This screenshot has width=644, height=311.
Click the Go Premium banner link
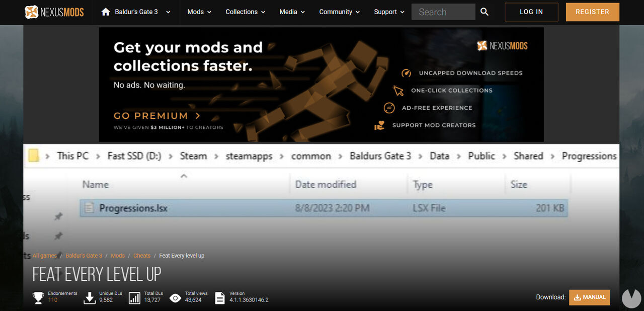click(156, 116)
